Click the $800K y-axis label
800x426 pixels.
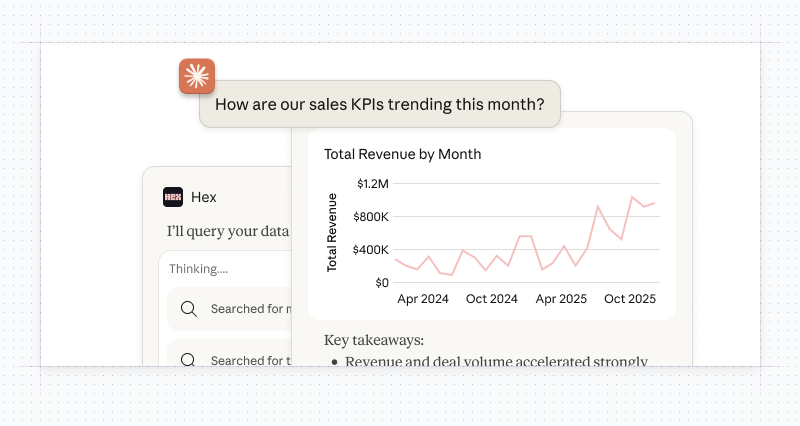(x=370, y=217)
